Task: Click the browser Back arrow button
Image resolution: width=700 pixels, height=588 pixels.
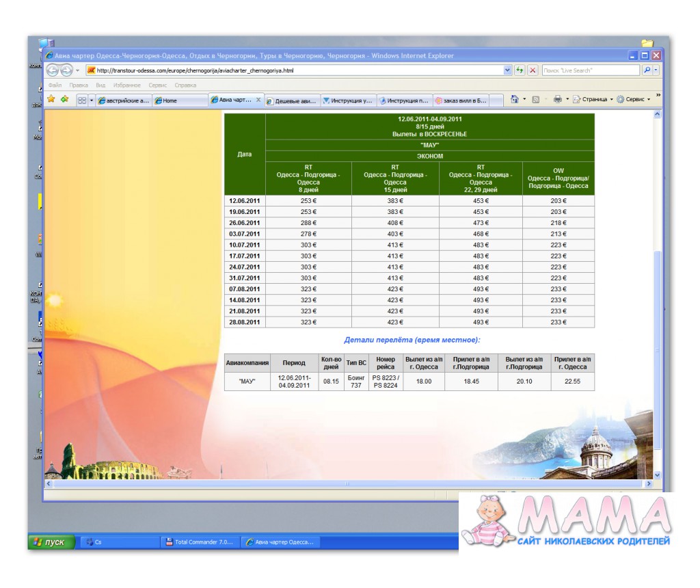Action: [x=53, y=70]
